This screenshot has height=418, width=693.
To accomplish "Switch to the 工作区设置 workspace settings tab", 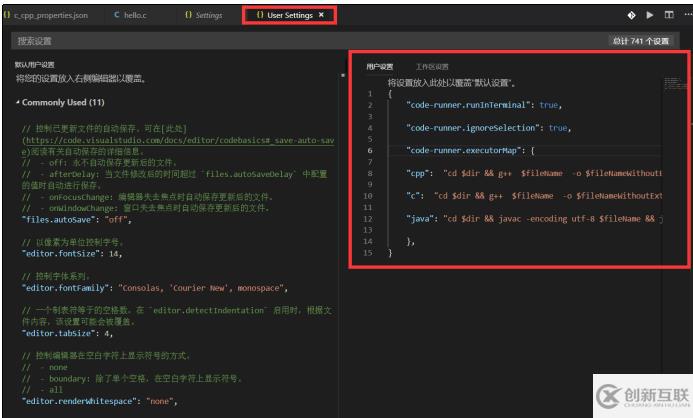I will coord(432,67).
